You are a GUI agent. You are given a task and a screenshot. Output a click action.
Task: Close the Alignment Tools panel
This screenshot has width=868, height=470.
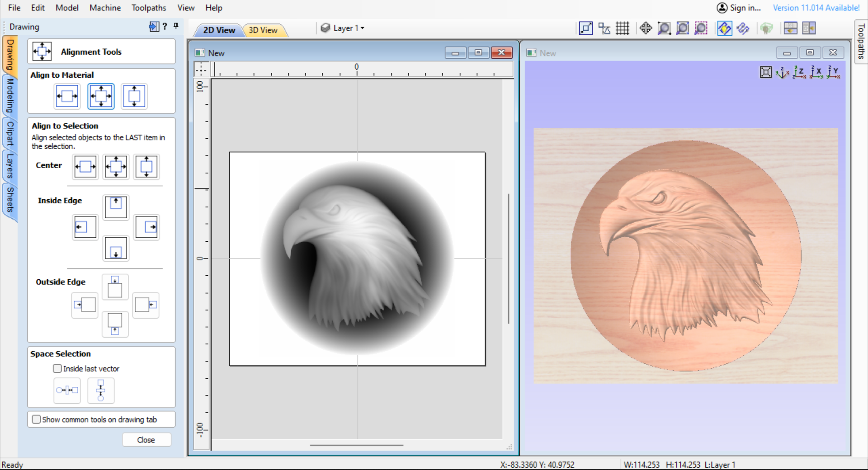tap(146, 439)
